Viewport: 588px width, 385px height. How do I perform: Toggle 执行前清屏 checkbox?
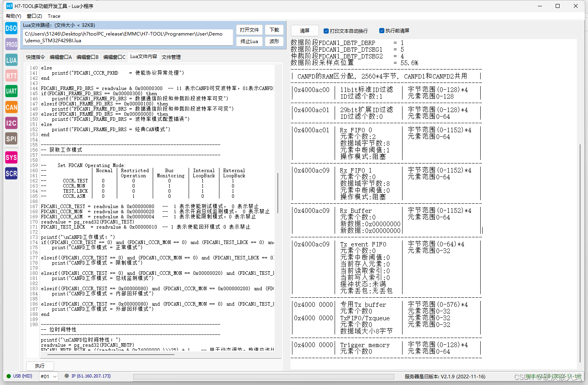[382, 31]
